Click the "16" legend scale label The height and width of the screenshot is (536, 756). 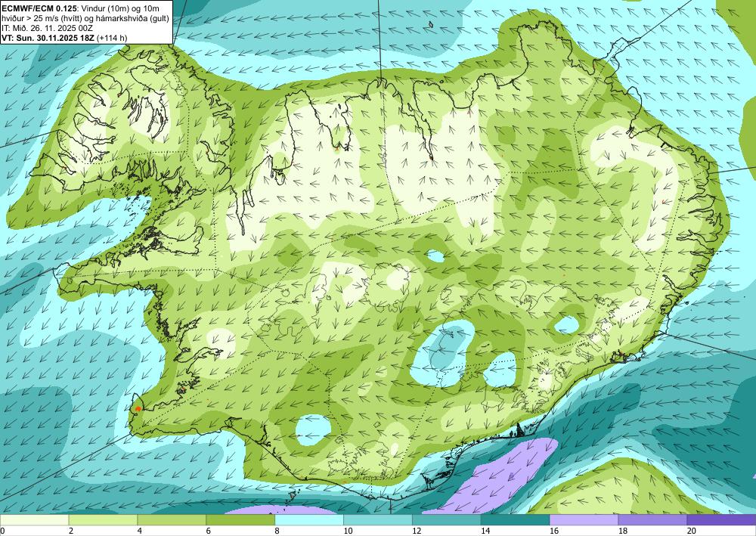pyautogui.click(x=554, y=531)
